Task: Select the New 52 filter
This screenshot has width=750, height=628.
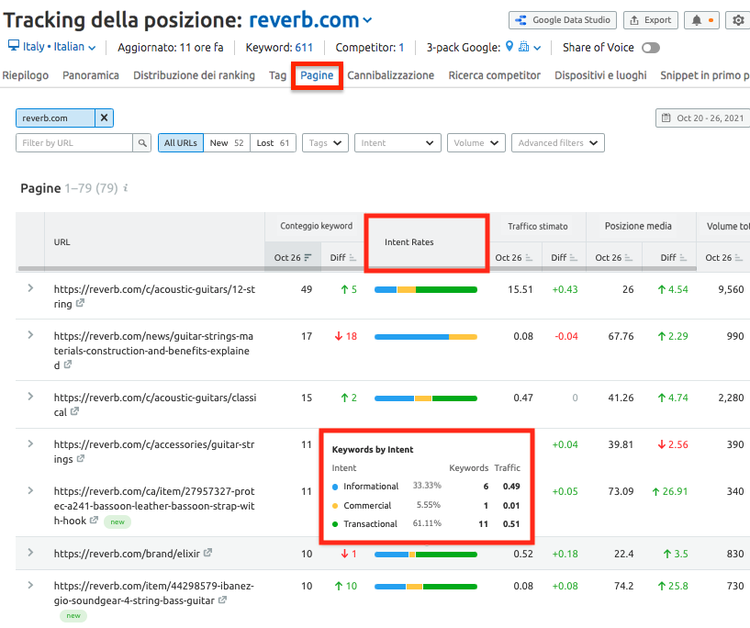Action: click(227, 143)
